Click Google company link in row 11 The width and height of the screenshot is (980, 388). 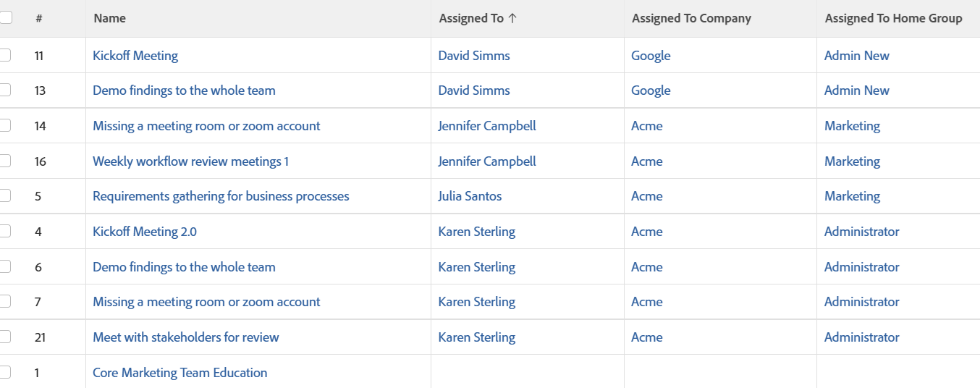point(651,56)
